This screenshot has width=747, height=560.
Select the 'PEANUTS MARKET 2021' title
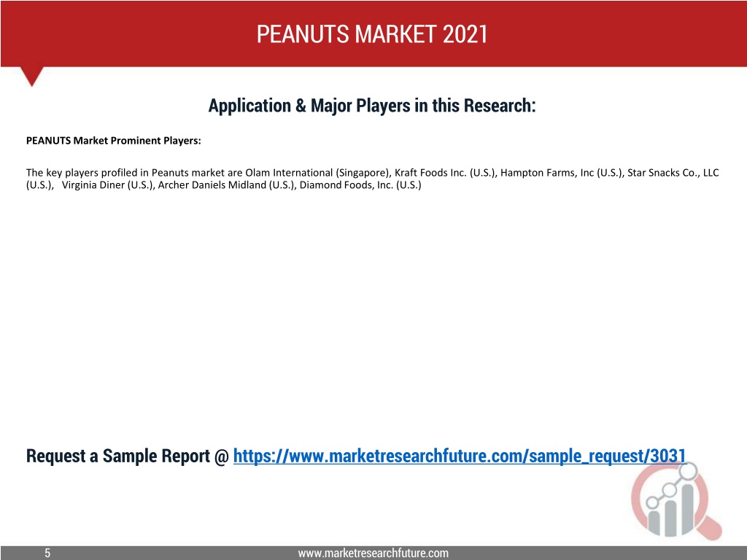click(x=372, y=34)
